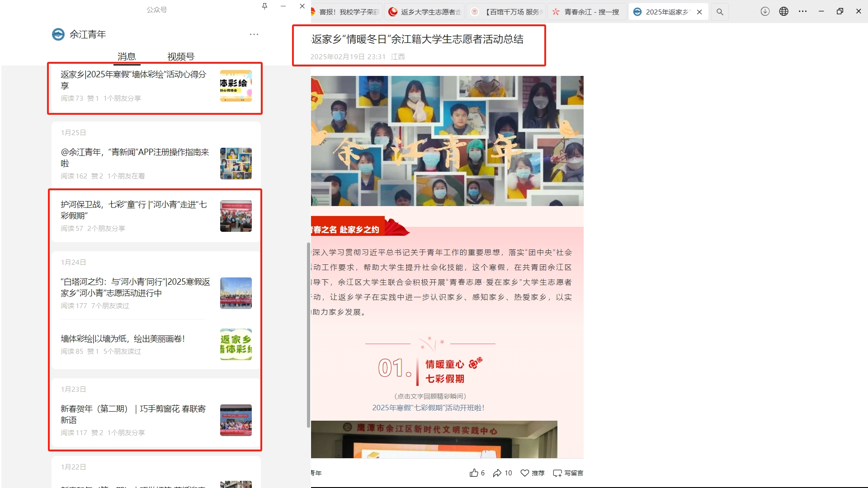Open 墙体彩绘|以墙为纸 article entry

click(x=123, y=339)
